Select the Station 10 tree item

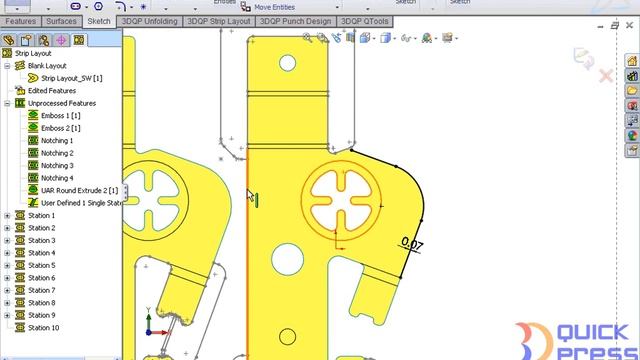coord(37,328)
